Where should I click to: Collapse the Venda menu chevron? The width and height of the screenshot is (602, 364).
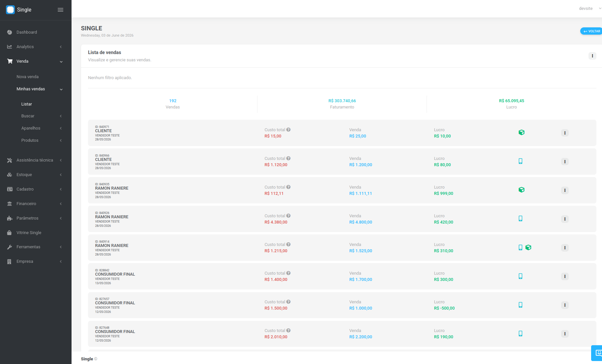coord(61,62)
